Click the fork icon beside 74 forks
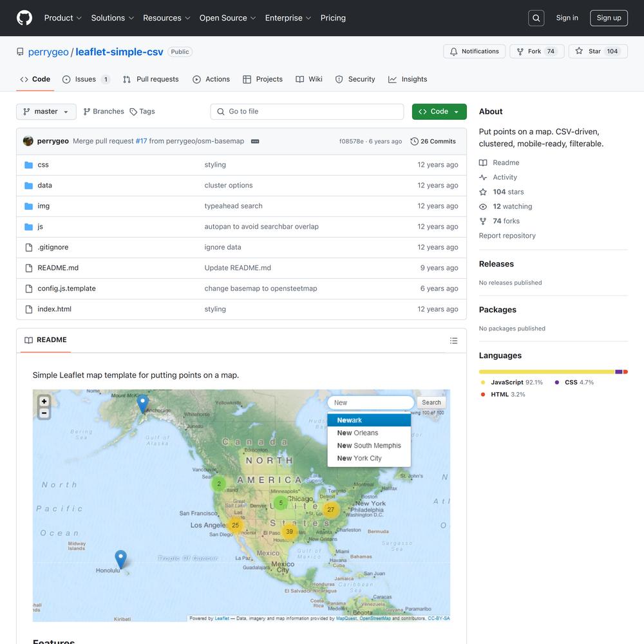Screen dimensions: 644x644 click(x=483, y=221)
